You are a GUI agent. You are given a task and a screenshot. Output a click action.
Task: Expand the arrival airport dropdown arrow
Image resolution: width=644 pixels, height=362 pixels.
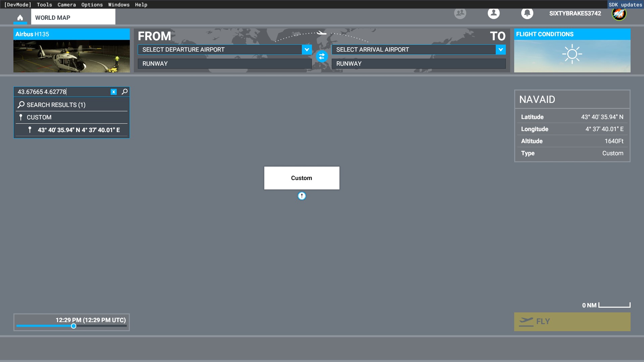(x=500, y=50)
